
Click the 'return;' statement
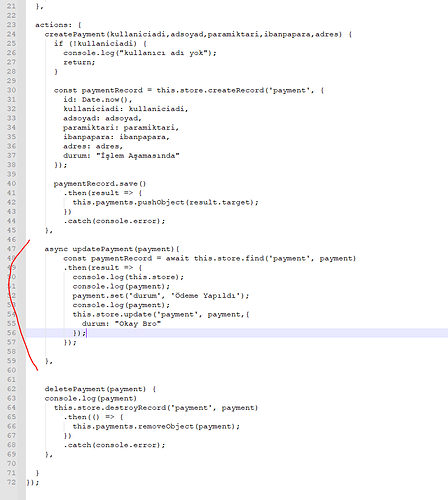[x=79, y=62]
